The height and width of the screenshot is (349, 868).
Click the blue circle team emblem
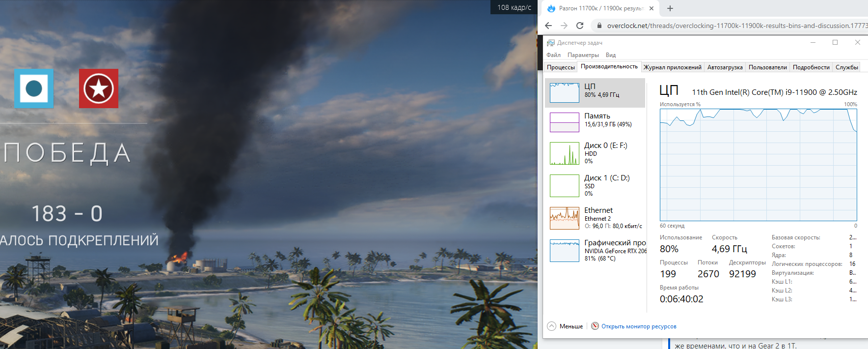point(34,88)
